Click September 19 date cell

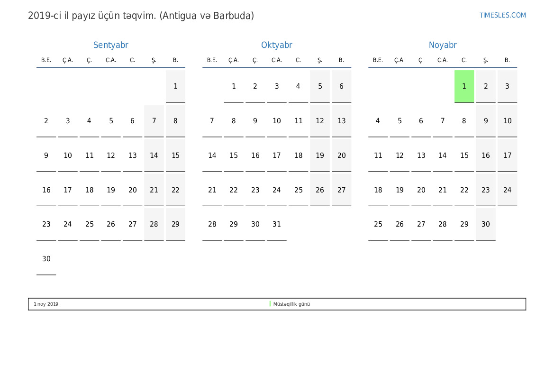tap(111, 190)
